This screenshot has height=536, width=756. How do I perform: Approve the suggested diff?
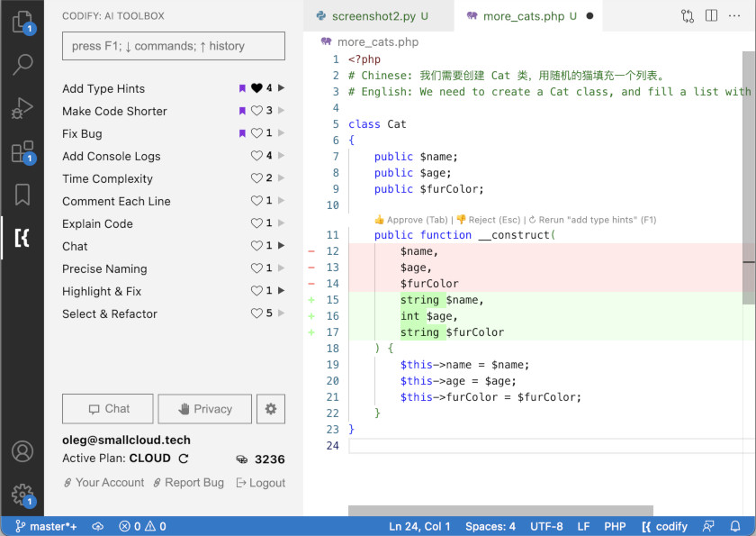[411, 220]
